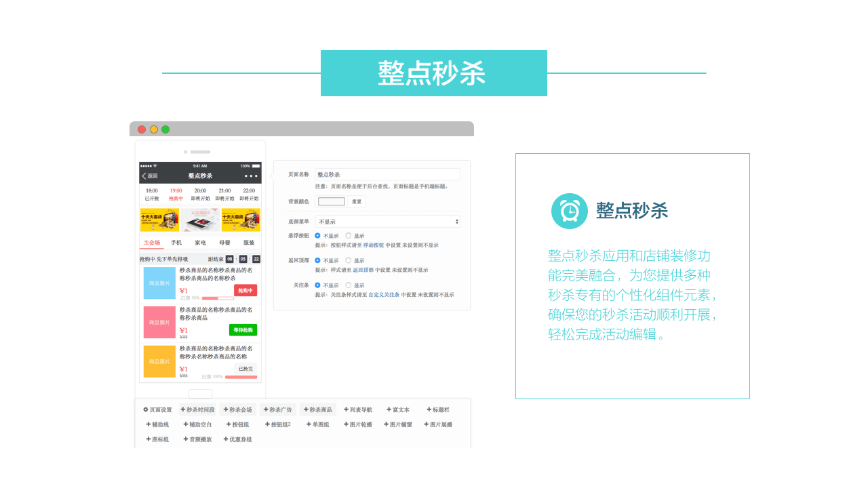Add a 图片展播 component
Viewport: 868px width, 488px height.
tap(438, 425)
